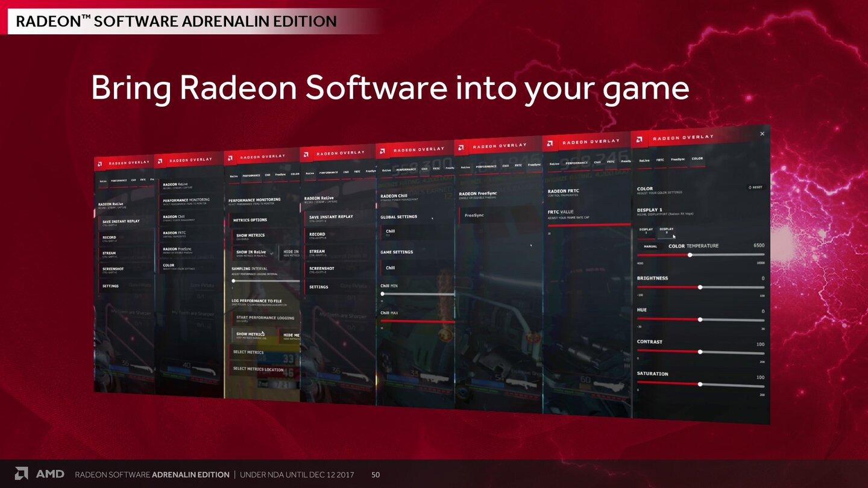The height and width of the screenshot is (488, 868).
Task: Click Save Instant Replay in leftmost panel
Action: (127, 222)
